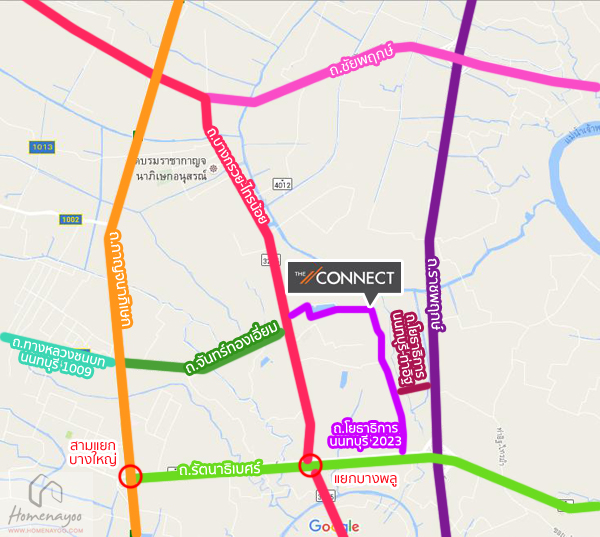Click the ถ.บางกรวย-ไทรน้อย red road label
600x537 pixels.
coord(237,176)
